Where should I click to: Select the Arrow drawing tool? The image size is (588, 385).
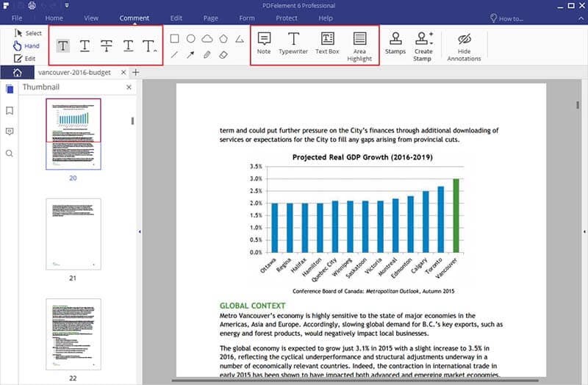pos(190,54)
